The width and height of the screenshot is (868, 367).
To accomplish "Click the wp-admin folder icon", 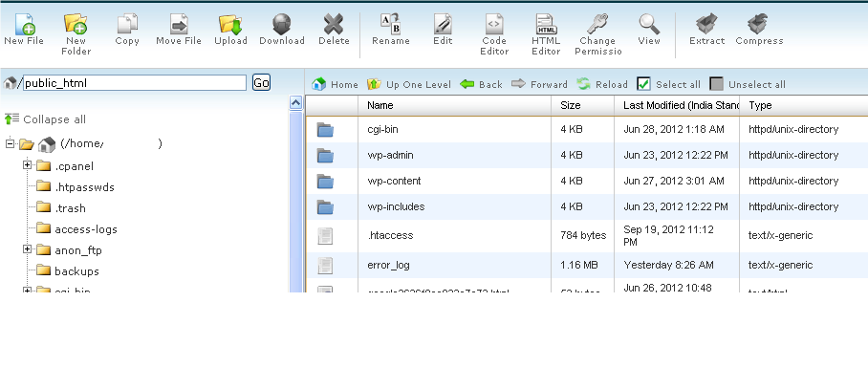I will [x=325, y=156].
